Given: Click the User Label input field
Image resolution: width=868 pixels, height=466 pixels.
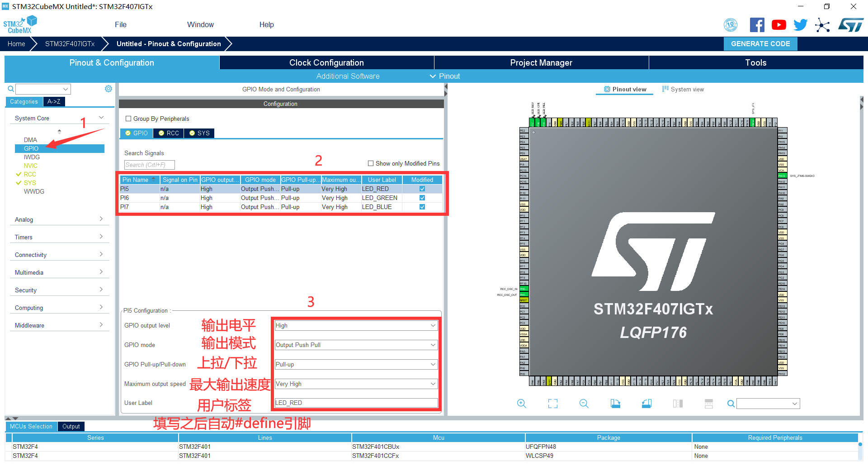Looking at the screenshot, I should coord(356,403).
